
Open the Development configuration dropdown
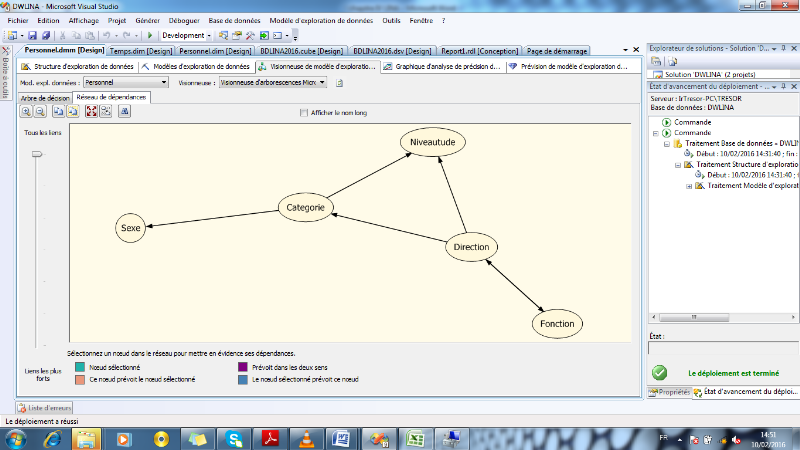coord(186,35)
